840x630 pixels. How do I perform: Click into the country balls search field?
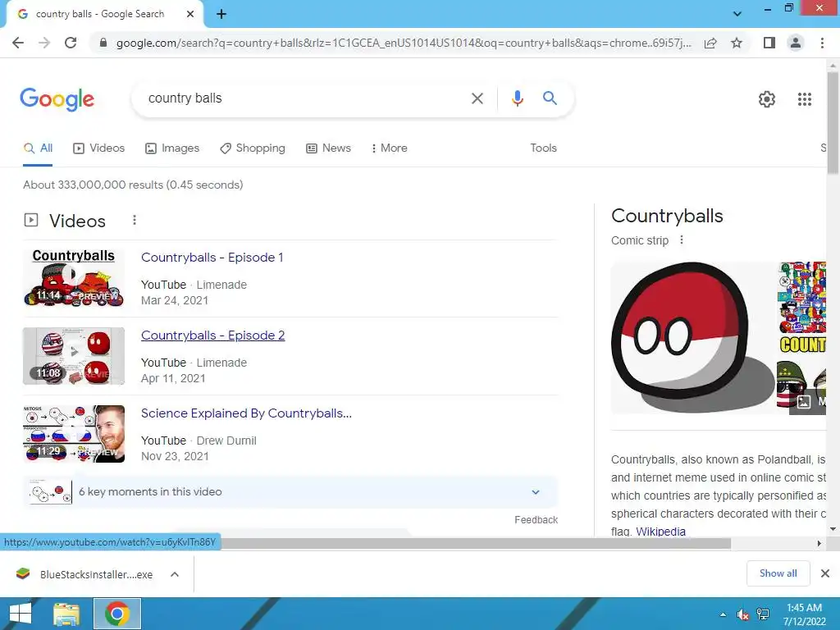(x=300, y=98)
